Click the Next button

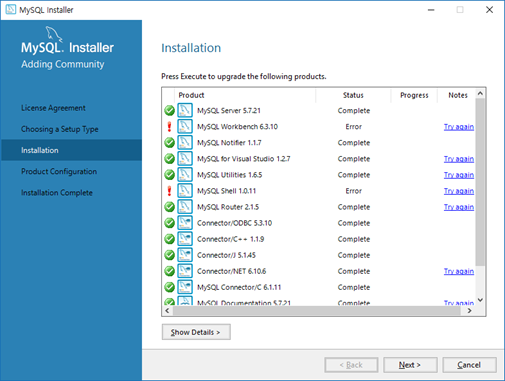410,365
